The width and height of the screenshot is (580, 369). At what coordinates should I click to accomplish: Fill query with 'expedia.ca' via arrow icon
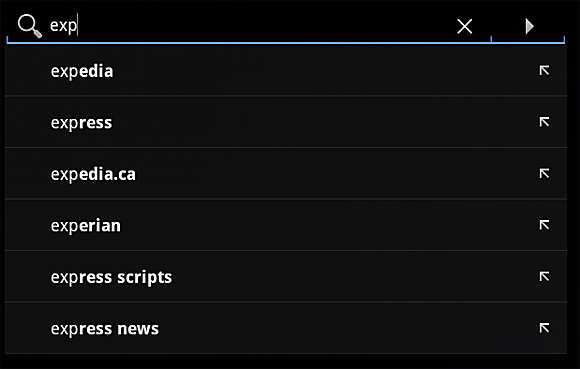tap(544, 173)
